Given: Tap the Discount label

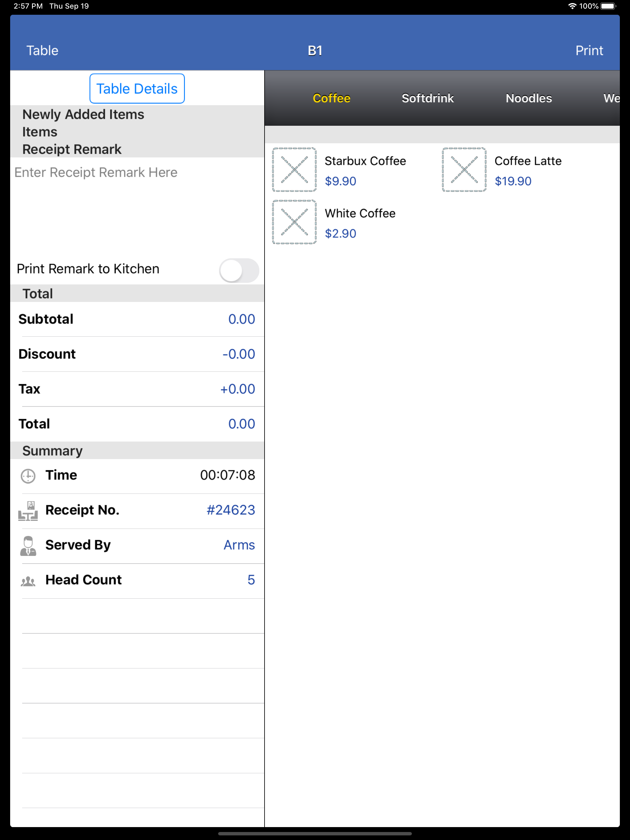Looking at the screenshot, I should [x=47, y=354].
